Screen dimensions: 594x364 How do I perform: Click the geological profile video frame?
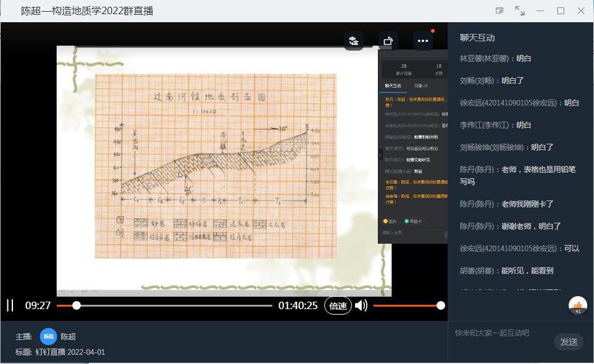[216, 167]
